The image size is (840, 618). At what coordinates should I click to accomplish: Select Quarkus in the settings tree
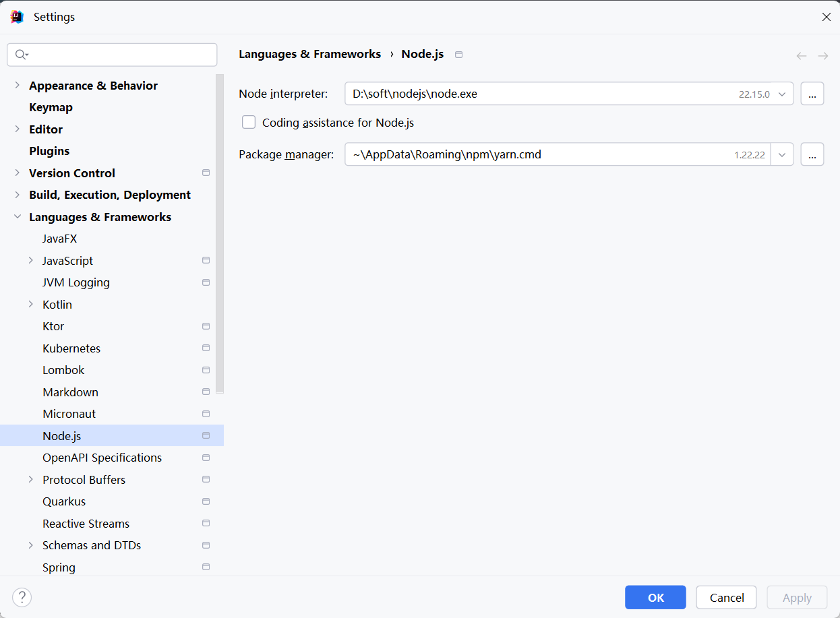(x=64, y=501)
